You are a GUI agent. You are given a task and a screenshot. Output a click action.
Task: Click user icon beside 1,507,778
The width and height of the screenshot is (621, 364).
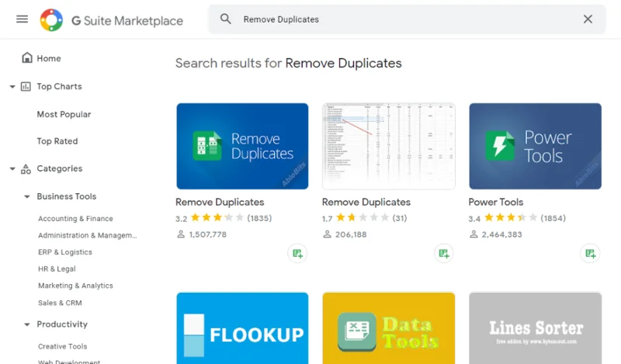(181, 234)
